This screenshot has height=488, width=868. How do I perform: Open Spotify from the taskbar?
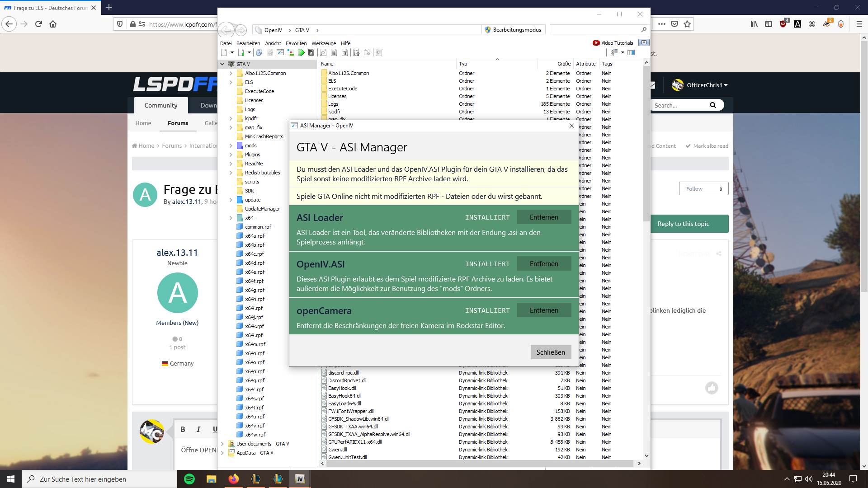[189, 479]
